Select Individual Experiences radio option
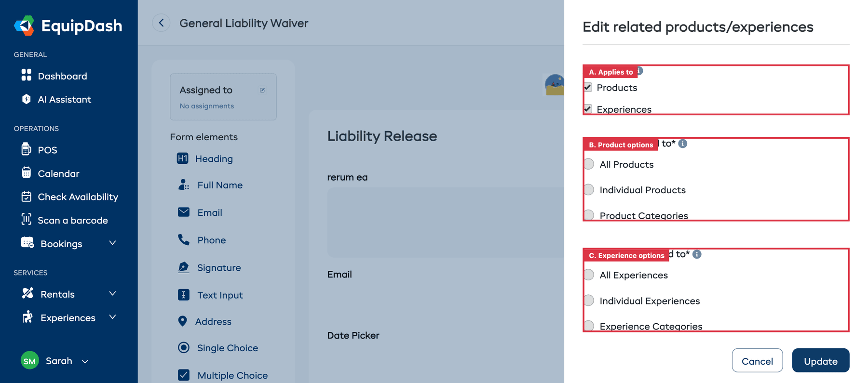This screenshot has width=868, height=383. coord(589,301)
